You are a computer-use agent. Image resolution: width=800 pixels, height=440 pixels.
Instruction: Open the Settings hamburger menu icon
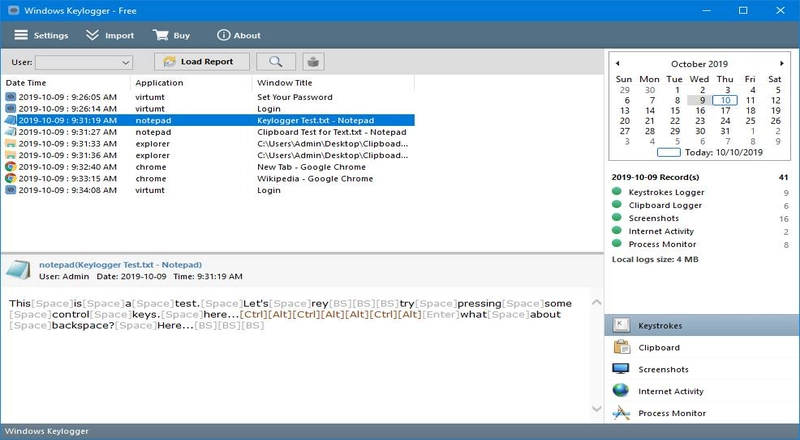[21, 35]
